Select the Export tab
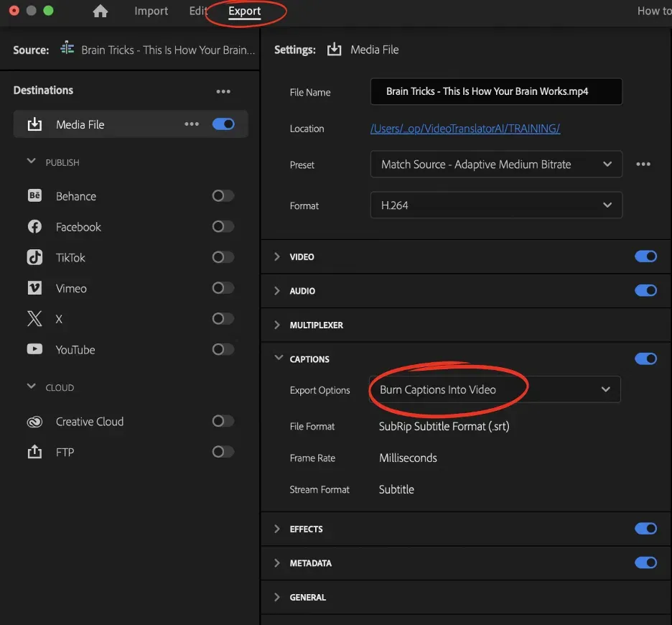 click(x=244, y=11)
